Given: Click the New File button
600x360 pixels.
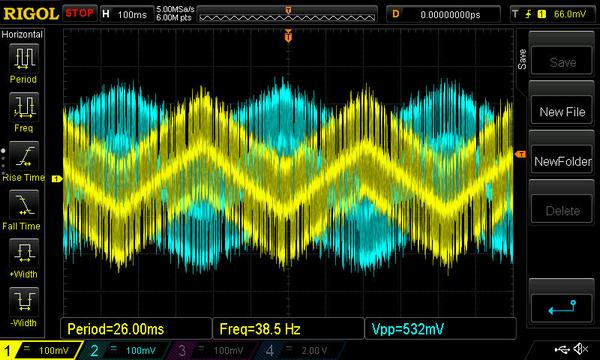Looking at the screenshot, I should click(x=562, y=112).
